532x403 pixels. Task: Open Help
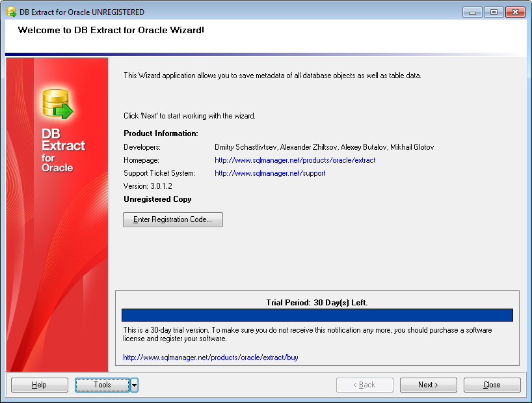(40, 385)
